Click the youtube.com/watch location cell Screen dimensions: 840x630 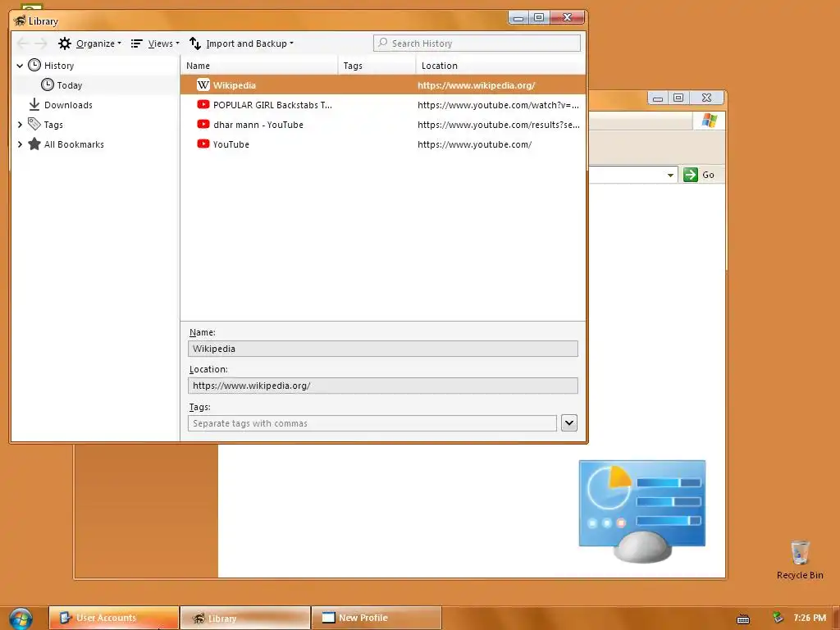coord(498,105)
